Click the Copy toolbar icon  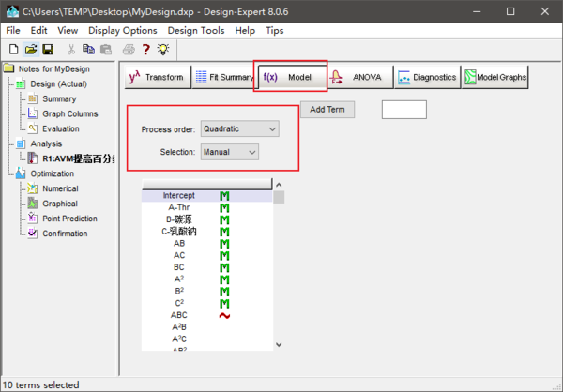click(x=89, y=49)
